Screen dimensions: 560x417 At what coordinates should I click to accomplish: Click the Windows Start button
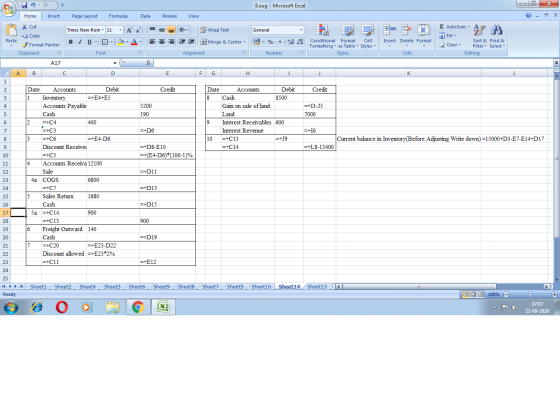pyautogui.click(x=11, y=307)
